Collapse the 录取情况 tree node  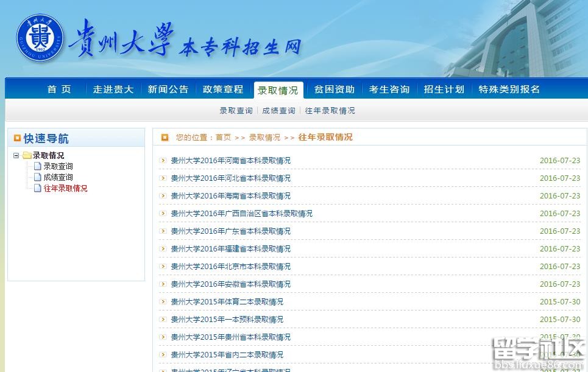pyautogui.click(x=16, y=155)
